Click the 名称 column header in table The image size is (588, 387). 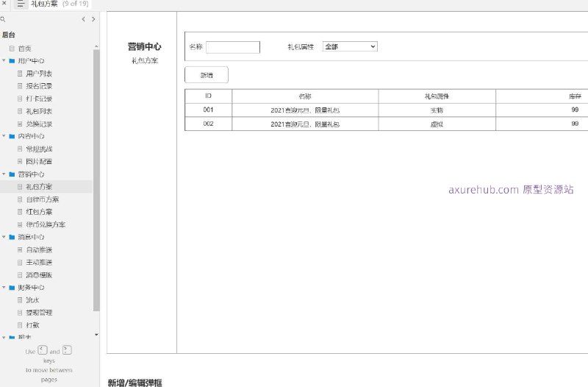pyautogui.click(x=305, y=96)
